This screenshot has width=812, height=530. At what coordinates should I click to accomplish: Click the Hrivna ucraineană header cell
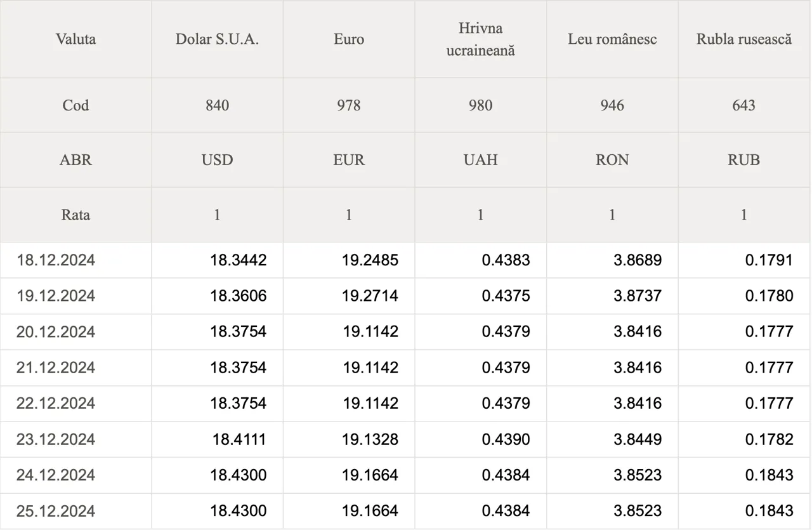(480, 39)
